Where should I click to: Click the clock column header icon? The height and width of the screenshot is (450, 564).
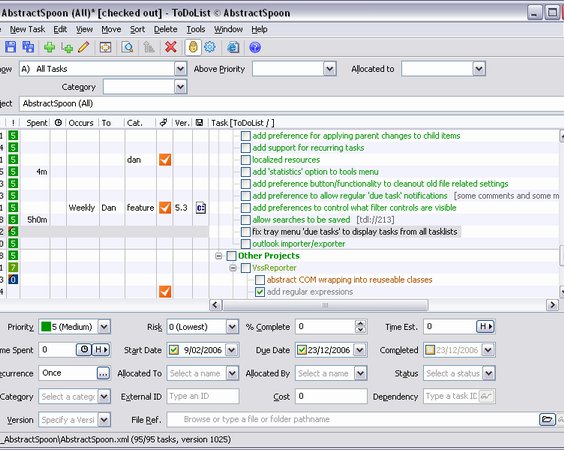tap(58, 123)
